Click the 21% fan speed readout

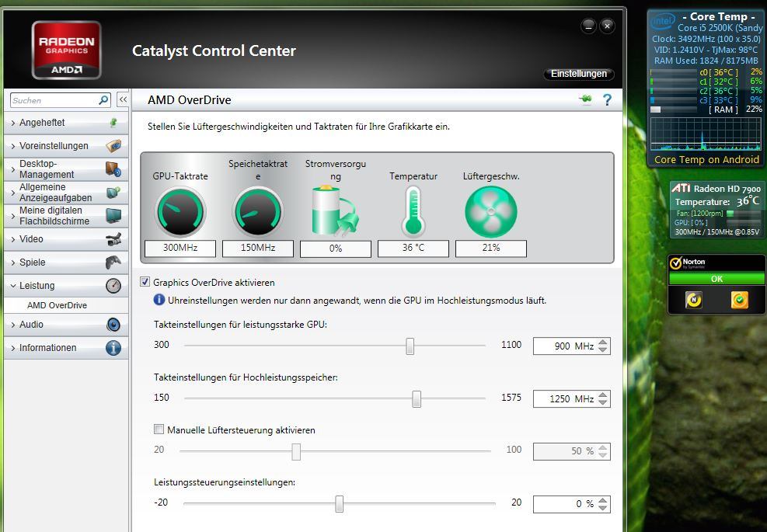(490, 248)
